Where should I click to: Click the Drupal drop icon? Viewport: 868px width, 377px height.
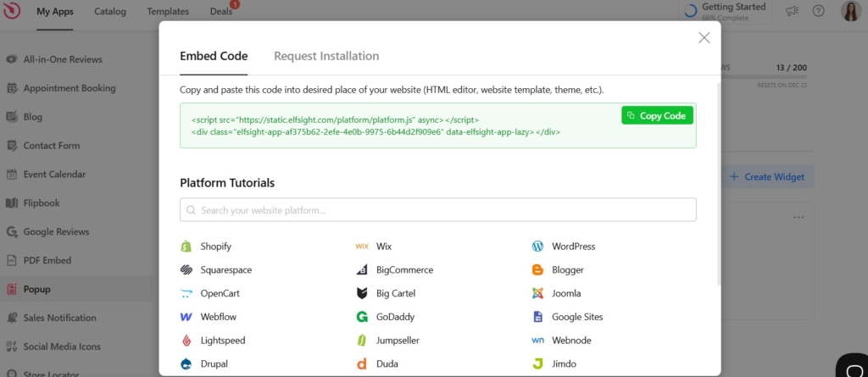click(x=186, y=363)
